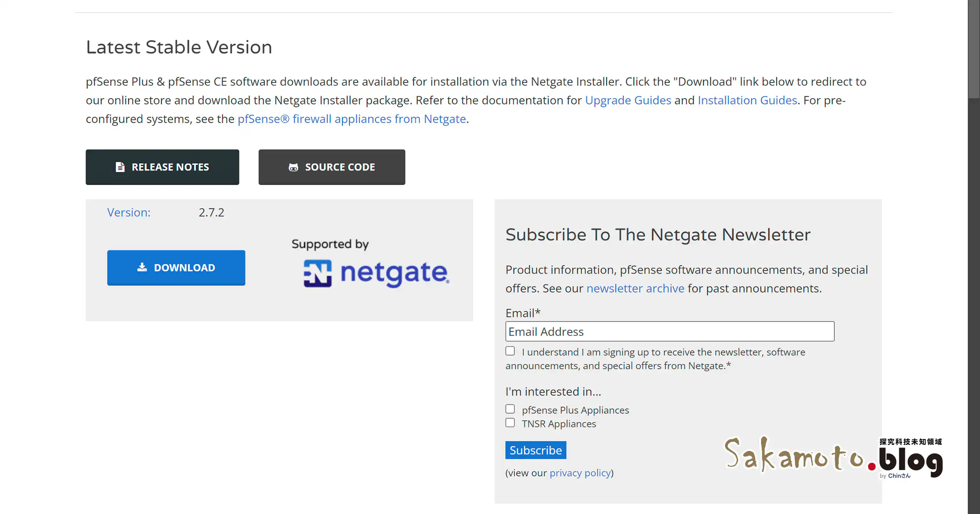Enable the pfSense Plus Appliances checkbox

tap(510, 409)
